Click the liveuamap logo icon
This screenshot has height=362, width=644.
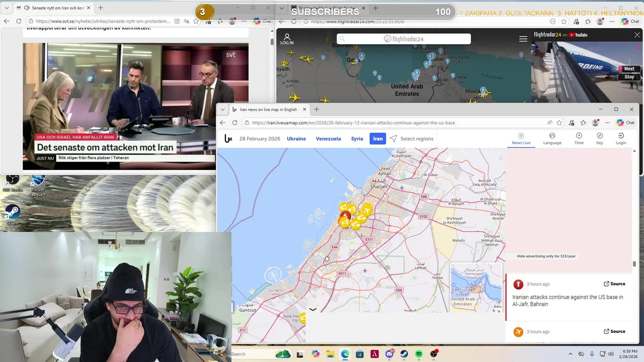coord(228,139)
